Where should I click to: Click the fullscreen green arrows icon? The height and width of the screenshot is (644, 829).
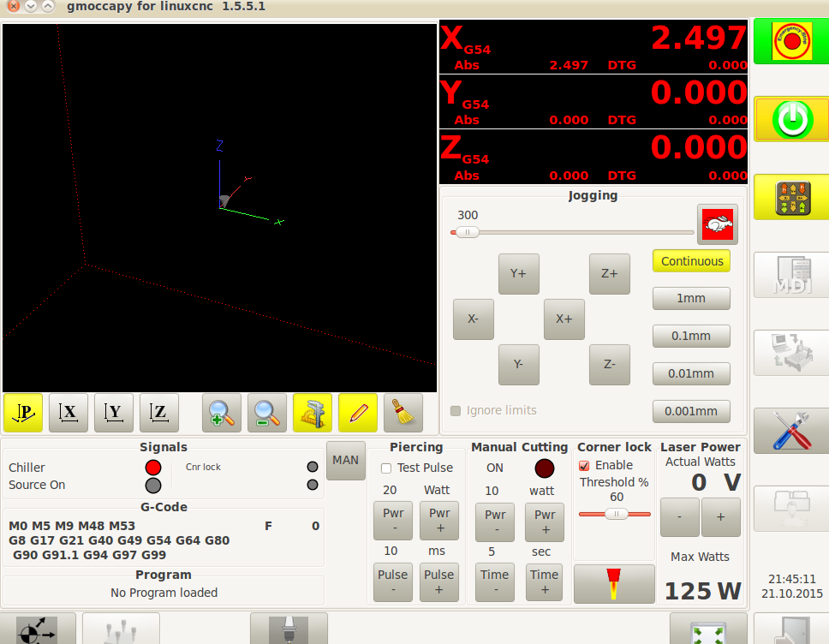708,629
